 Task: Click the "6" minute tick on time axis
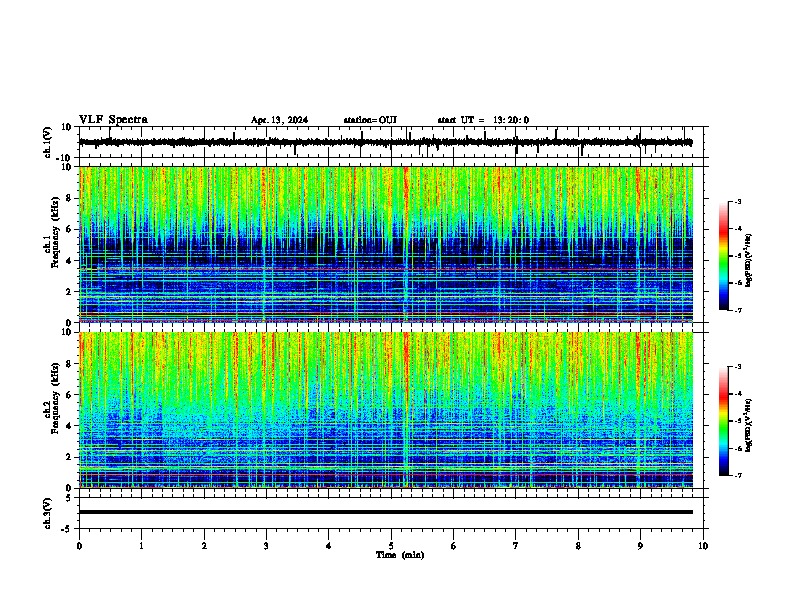click(x=453, y=546)
